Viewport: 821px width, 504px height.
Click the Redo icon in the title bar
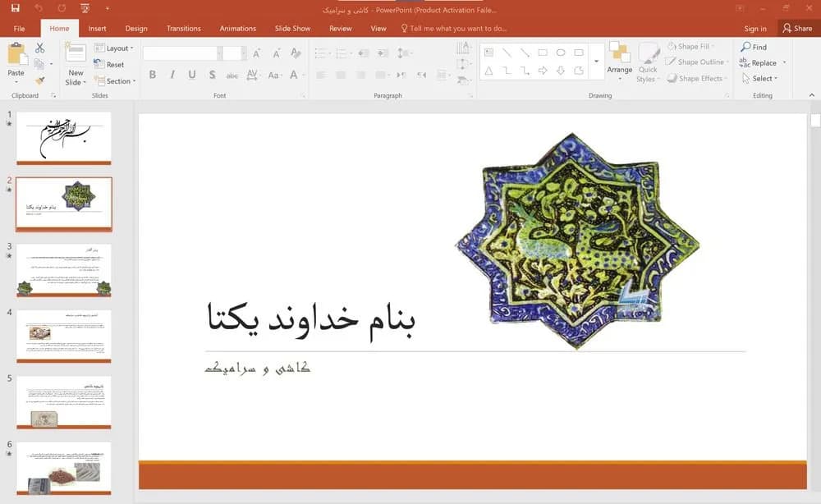(x=62, y=8)
